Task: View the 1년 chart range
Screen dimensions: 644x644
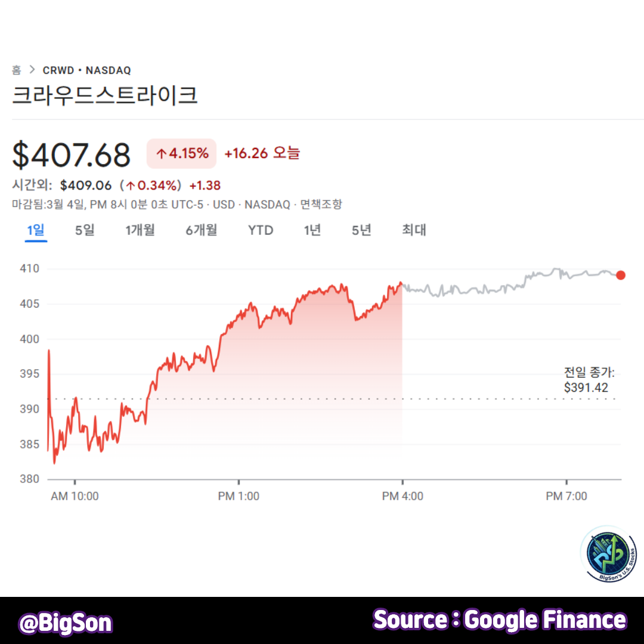Action: pos(312,230)
